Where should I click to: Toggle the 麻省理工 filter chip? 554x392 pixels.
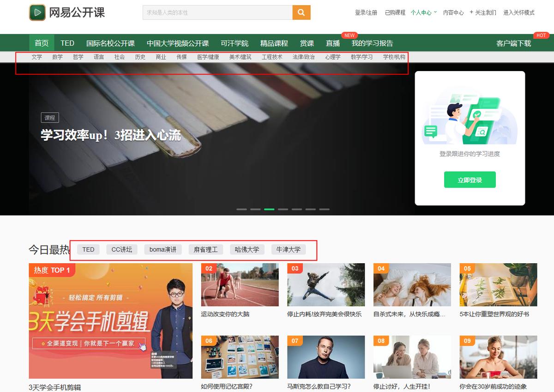pos(206,249)
